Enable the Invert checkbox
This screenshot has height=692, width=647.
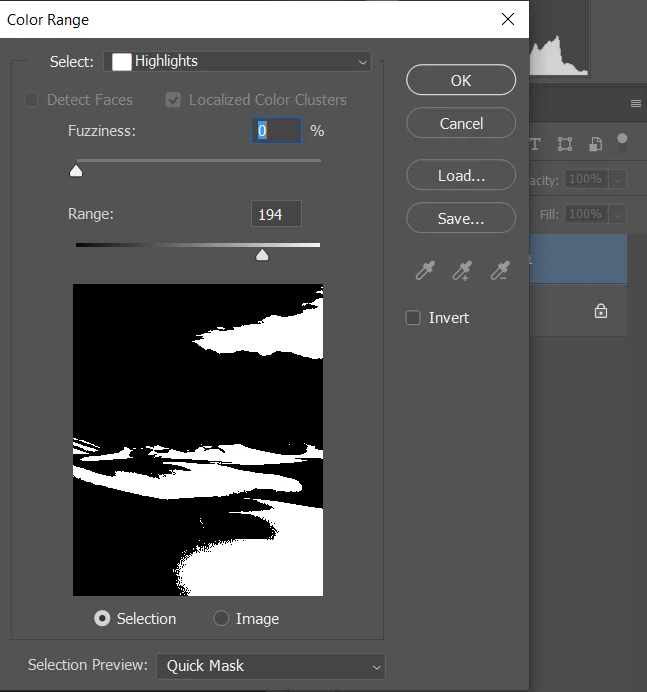(413, 318)
